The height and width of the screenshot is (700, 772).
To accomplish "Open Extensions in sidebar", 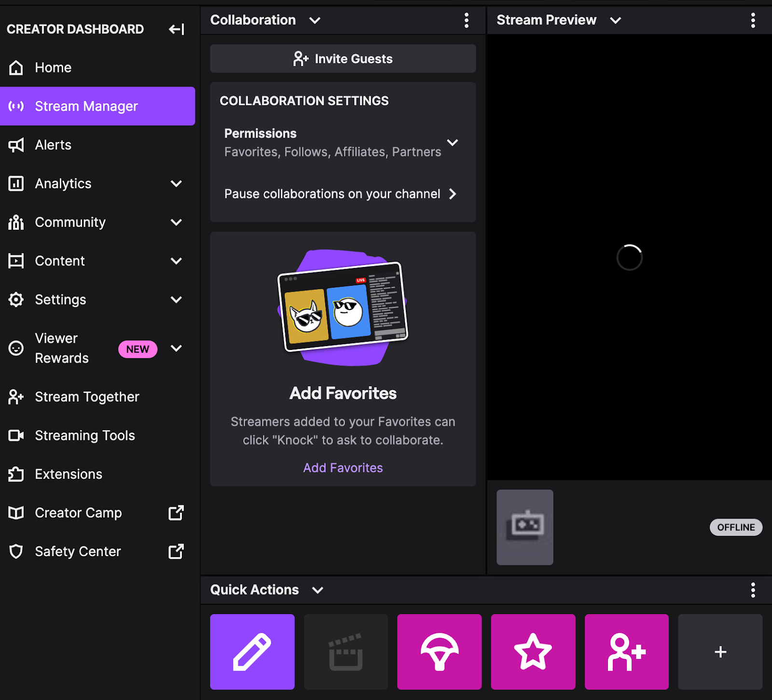I will tap(97, 474).
